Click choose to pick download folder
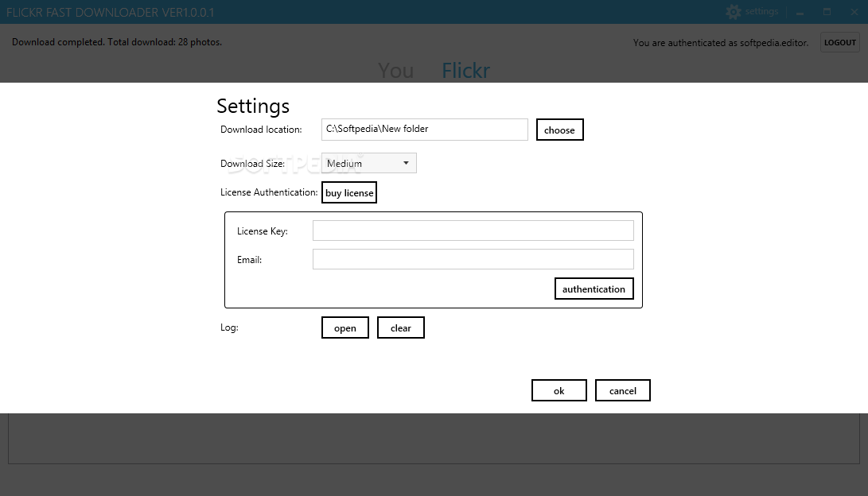 (559, 130)
